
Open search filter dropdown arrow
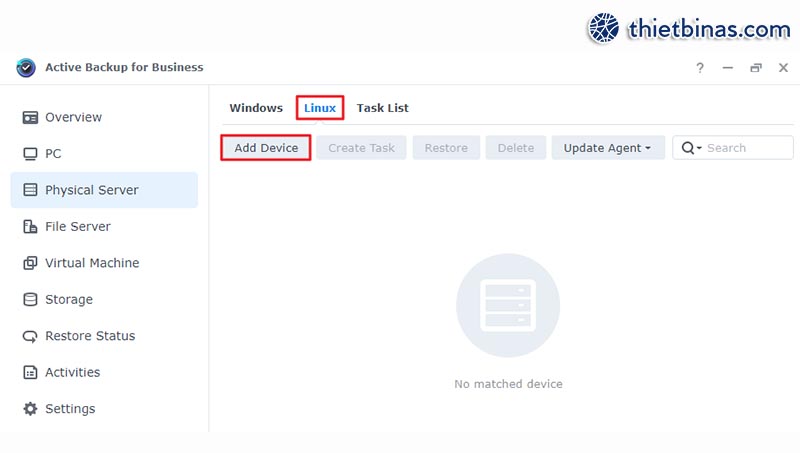699,148
